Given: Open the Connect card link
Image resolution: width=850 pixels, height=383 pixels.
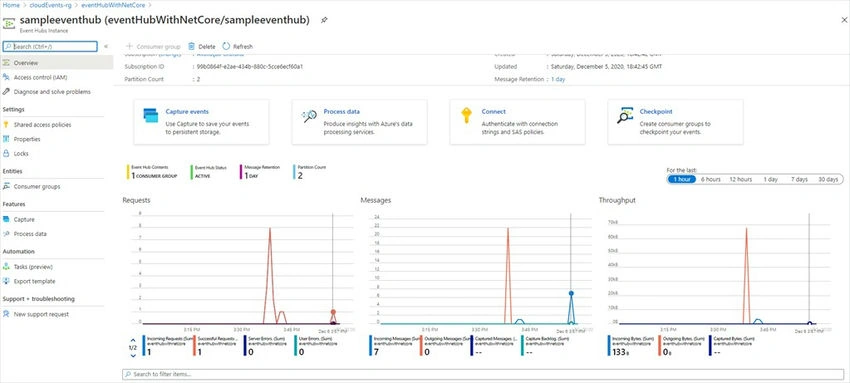Looking at the screenshot, I should (493, 112).
